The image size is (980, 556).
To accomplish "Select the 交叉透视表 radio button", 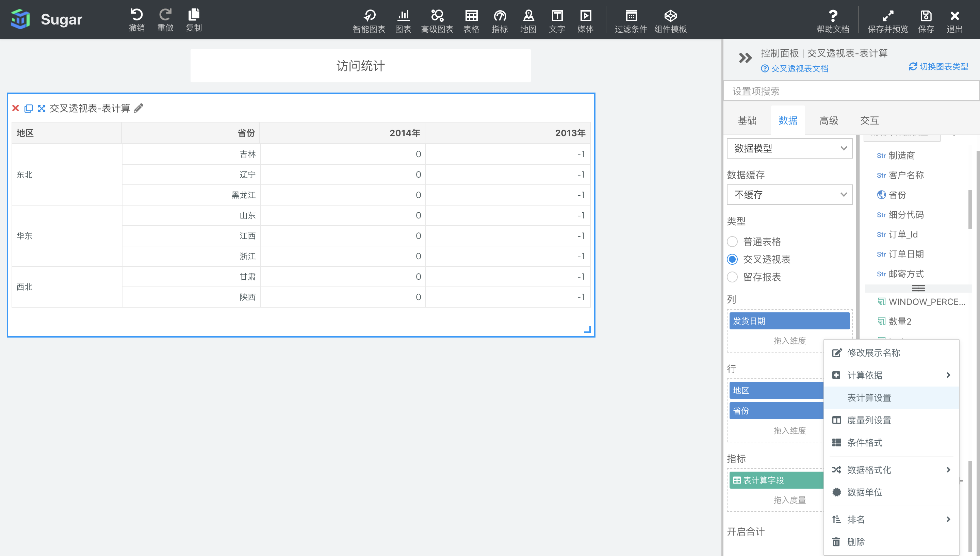I will (x=732, y=259).
